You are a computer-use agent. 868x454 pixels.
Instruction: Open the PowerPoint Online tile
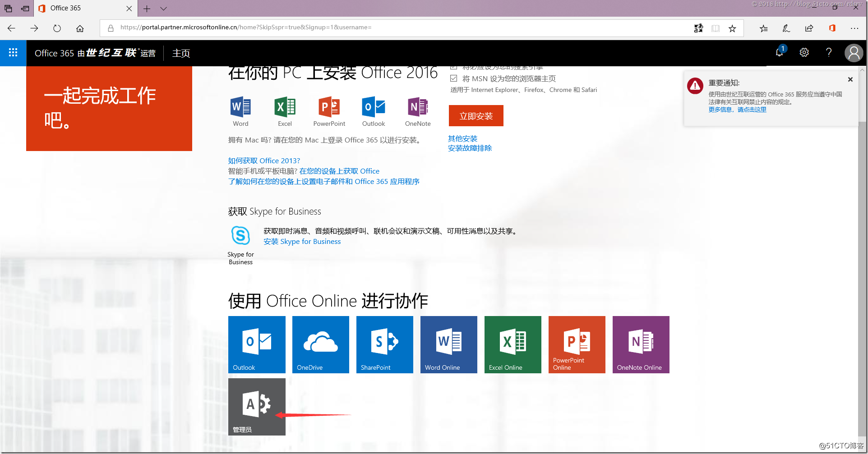577,344
